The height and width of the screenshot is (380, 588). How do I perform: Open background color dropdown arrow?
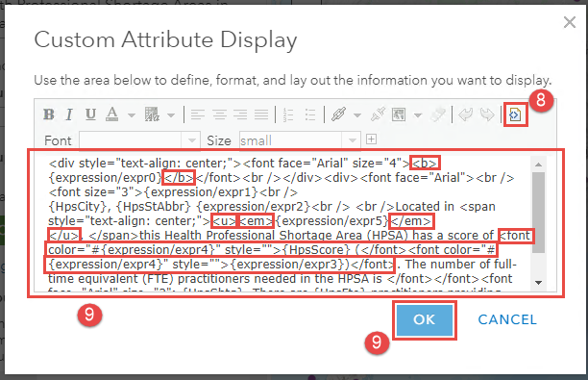point(171,114)
